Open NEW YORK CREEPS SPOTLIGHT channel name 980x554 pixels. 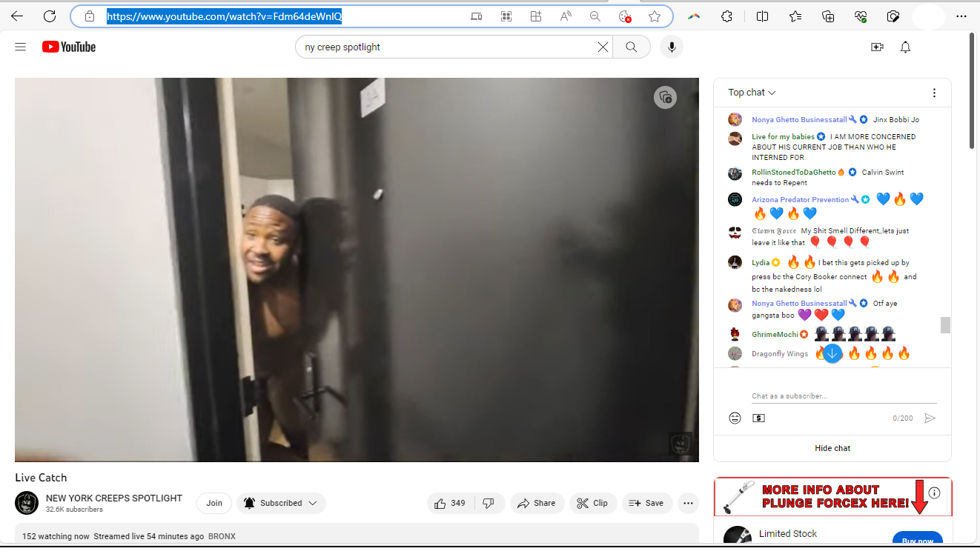(x=114, y=498)
